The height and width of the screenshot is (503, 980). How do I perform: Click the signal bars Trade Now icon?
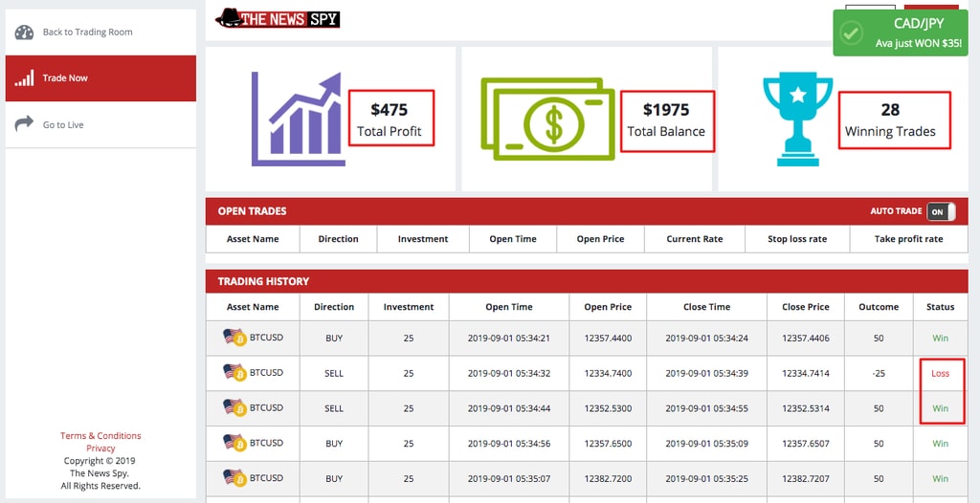24,78
